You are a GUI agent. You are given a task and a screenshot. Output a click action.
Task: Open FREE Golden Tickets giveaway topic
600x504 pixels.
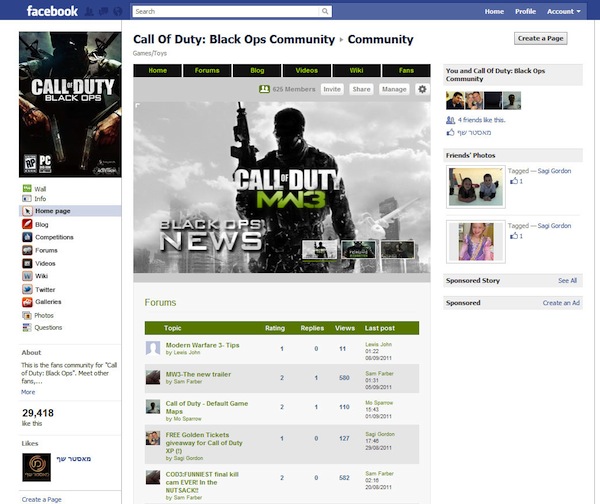204,443
